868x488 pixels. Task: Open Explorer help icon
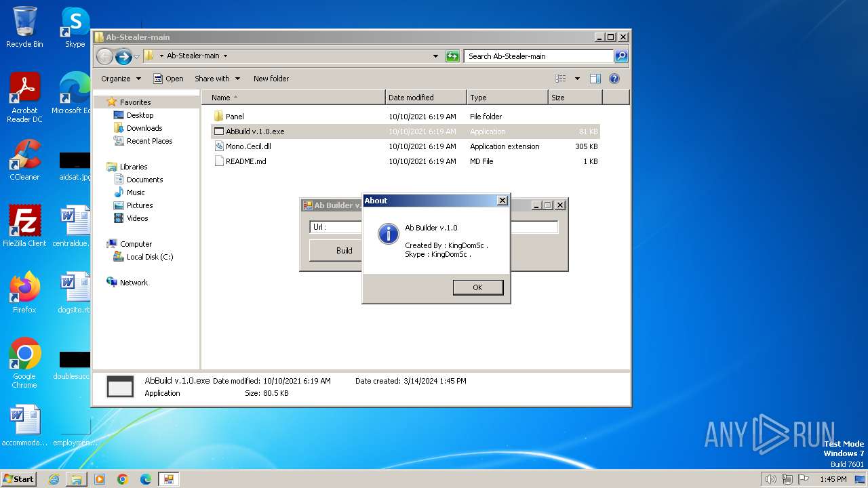(614, 79)
